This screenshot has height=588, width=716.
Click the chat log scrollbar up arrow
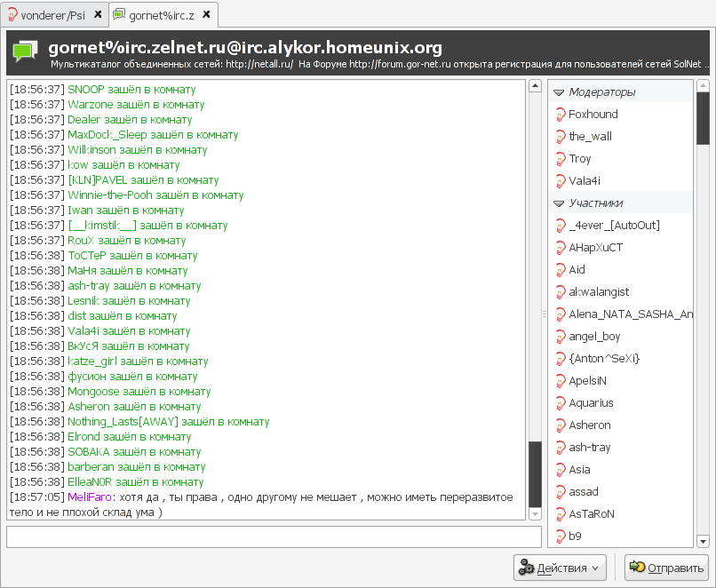[x=535, y=86]
